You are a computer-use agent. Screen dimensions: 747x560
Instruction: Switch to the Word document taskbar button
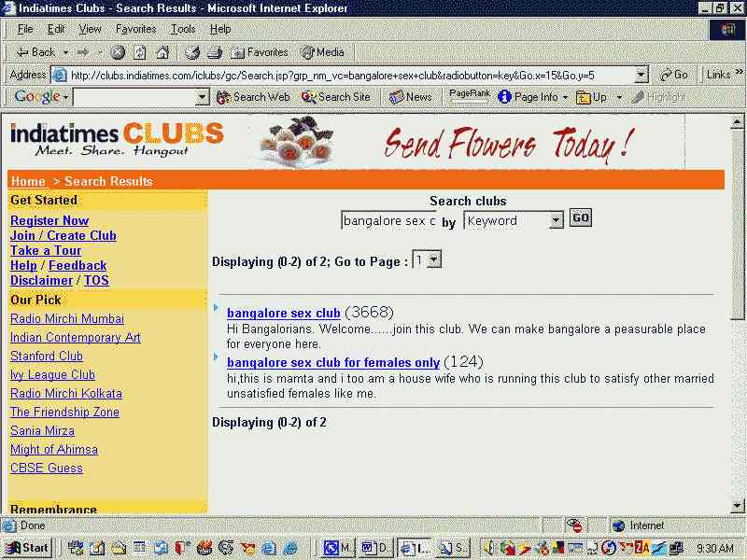374,548
